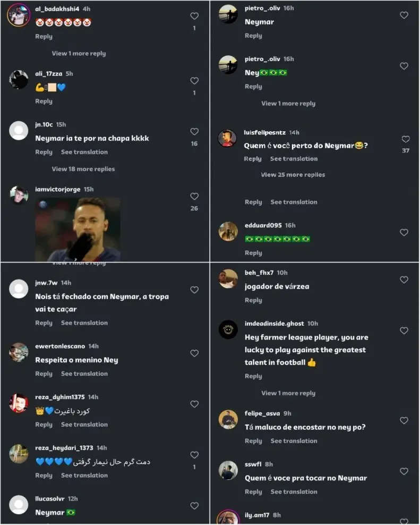Image resolution: width=420 pixels, height=525 pixels.
Task: Toggle like on beh_fhx7's comment
Action: click(404, 280)
